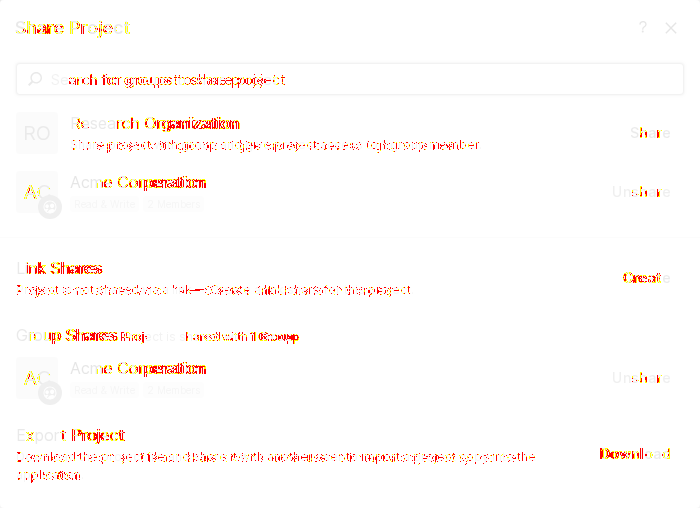
Task: Share project with Research Organization
Action: point(649,133)
